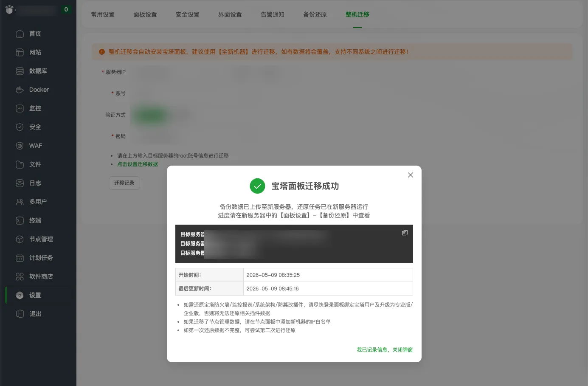Viewport: 588px width, 386px height.
Task: Select the 安全设置 tab
Action: click(188, 14)
